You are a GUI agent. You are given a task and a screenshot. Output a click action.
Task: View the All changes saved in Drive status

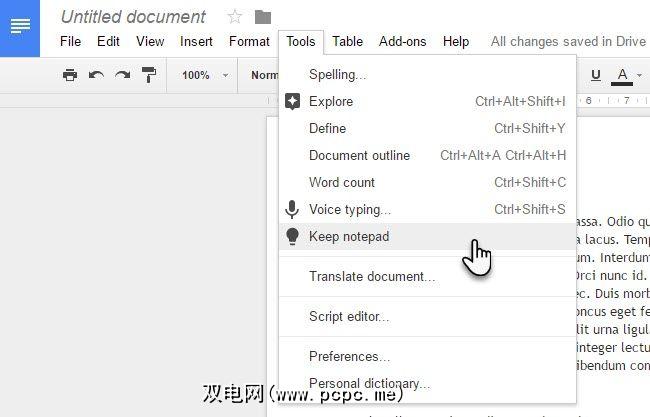(x=568, y=41)
